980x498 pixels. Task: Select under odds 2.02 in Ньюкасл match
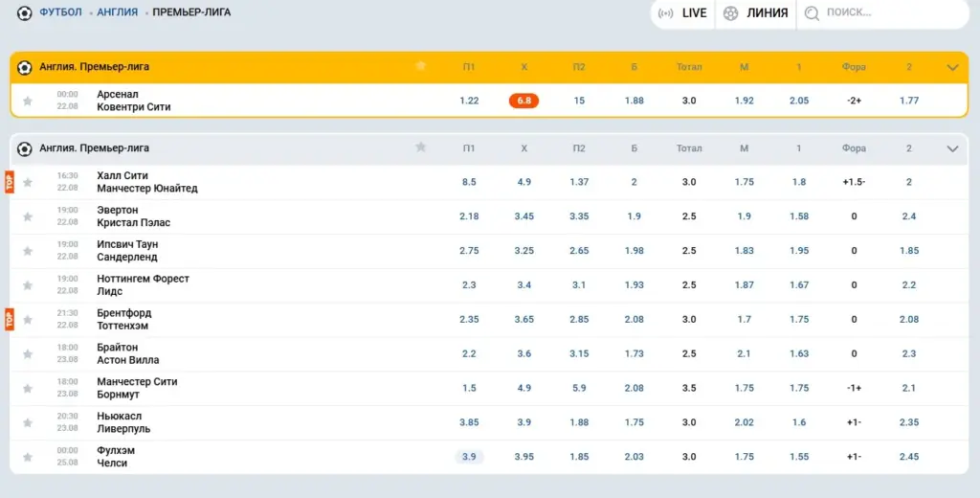[744, 423]
